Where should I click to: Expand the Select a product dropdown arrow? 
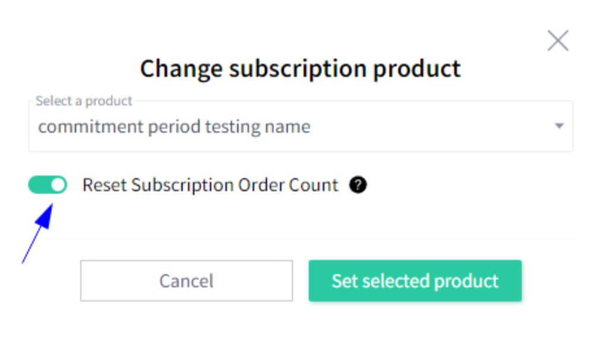[x=559, y=126]
